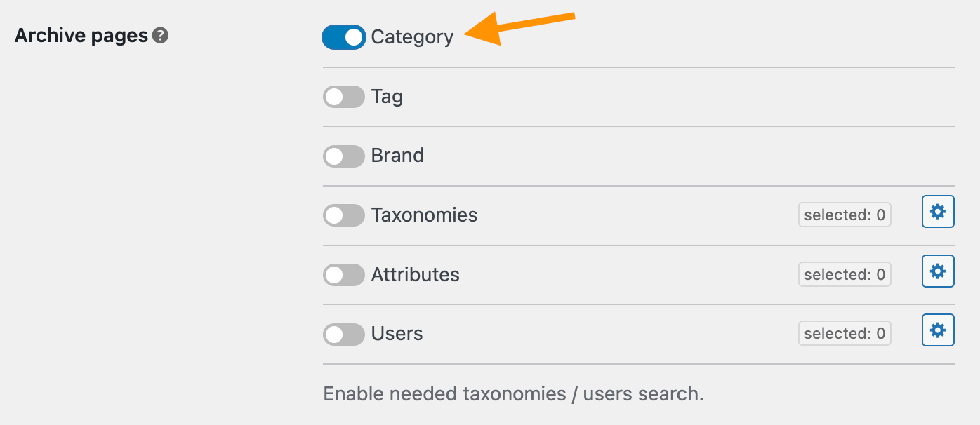Open Users settings gear button

(x=938, y=330)
